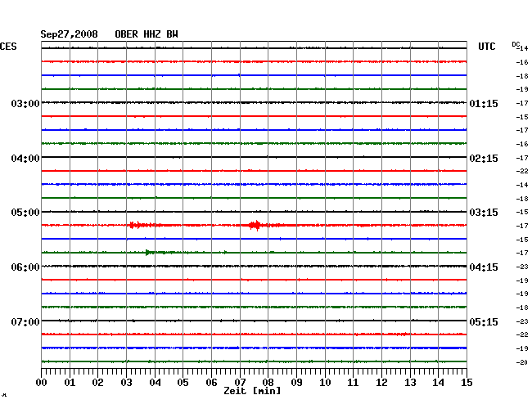Select the 02:15 UTC time label
The width and height of the screenshot is (532, 404).
(x=484, y=159)
